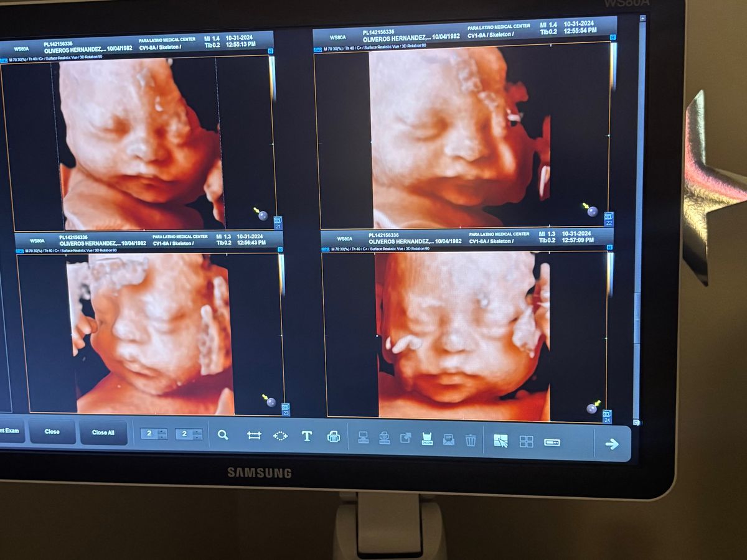
Task: Select the bottom-right 3D image numbered 24
Action: (x=464, y=336)
